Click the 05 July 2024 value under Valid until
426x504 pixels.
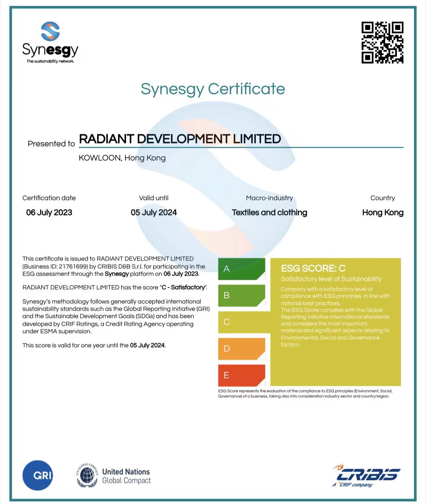pos(154,212)
